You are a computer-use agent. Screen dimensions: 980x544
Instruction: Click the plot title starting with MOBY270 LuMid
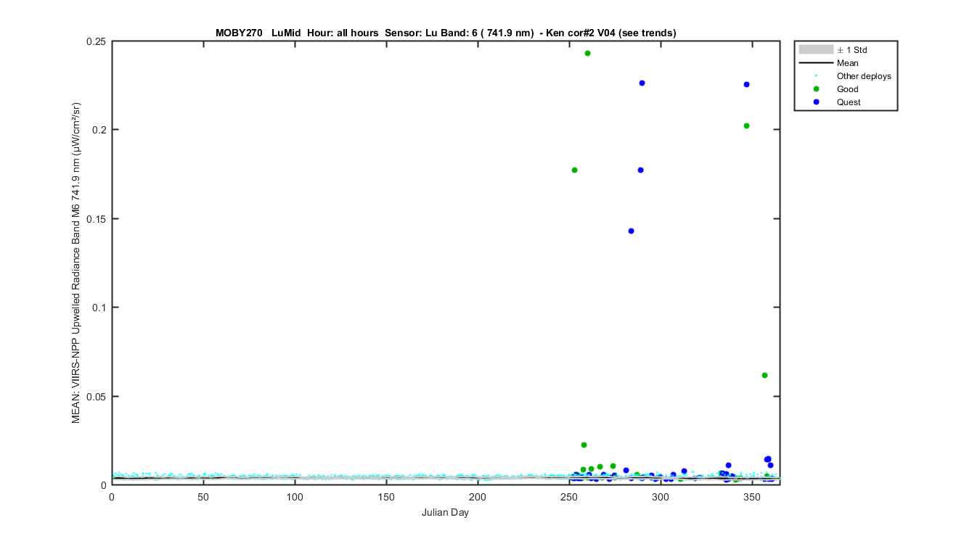pos(446,33)
